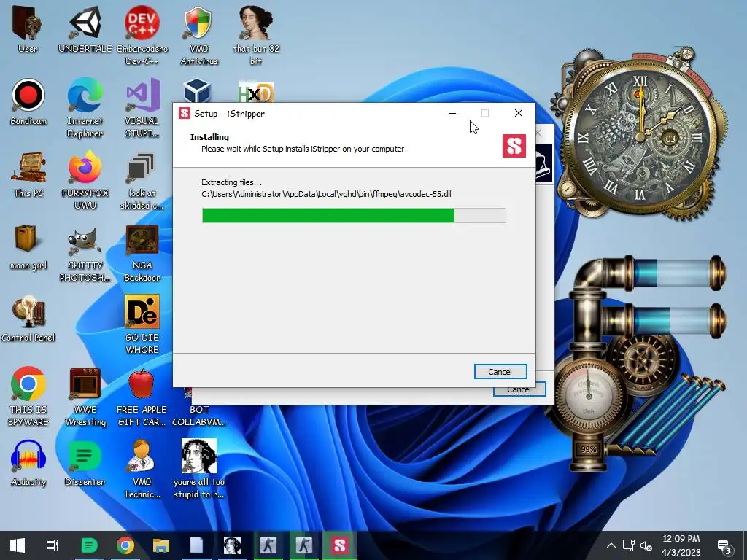This screenshot has height=560, width=747.
Task: Open the WWE Wrestling desktop icon
Action: pyautogui.click(x=85, y=396)
